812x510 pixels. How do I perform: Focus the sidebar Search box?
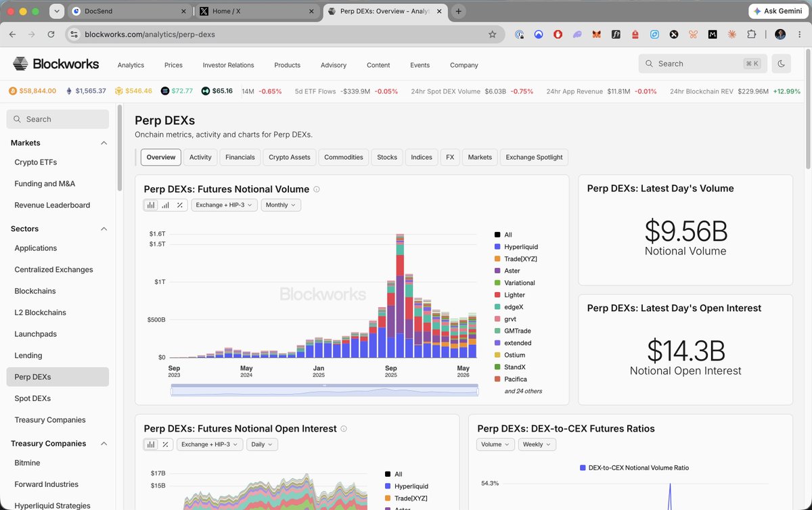tap(58, 119)
